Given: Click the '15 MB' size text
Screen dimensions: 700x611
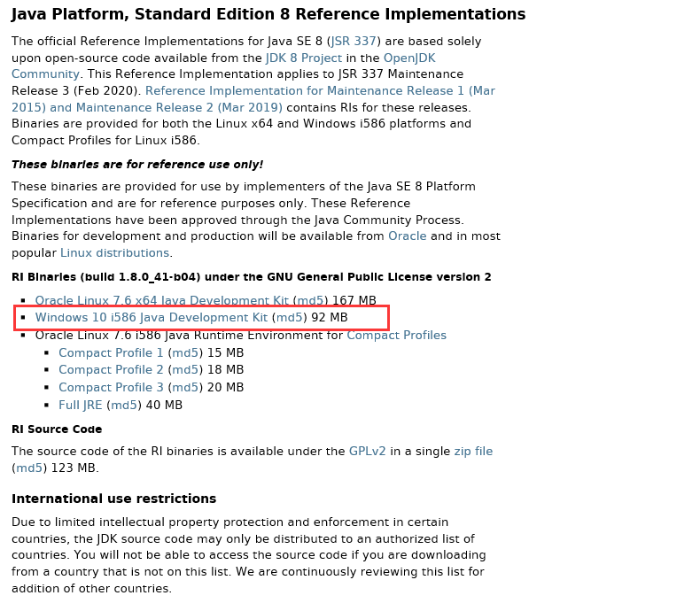Looking at the screenshot, I should coord(225,353).
